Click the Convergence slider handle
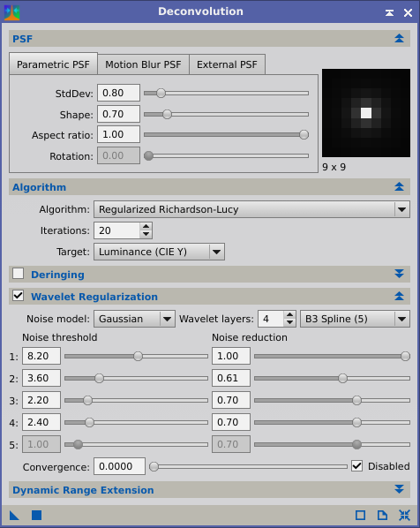 pos(154,467)
